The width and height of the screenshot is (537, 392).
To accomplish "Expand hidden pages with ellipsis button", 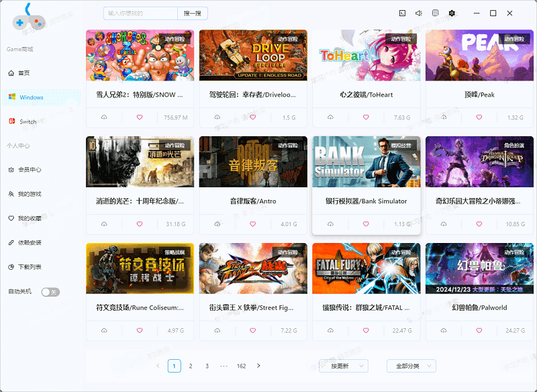I will 224,366.
